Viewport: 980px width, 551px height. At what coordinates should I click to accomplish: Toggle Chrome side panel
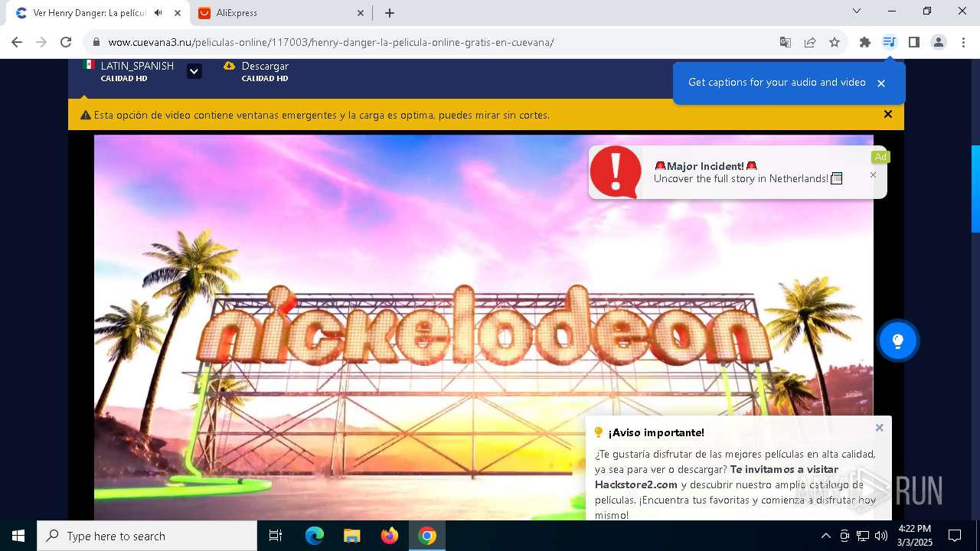click(914, 42)
